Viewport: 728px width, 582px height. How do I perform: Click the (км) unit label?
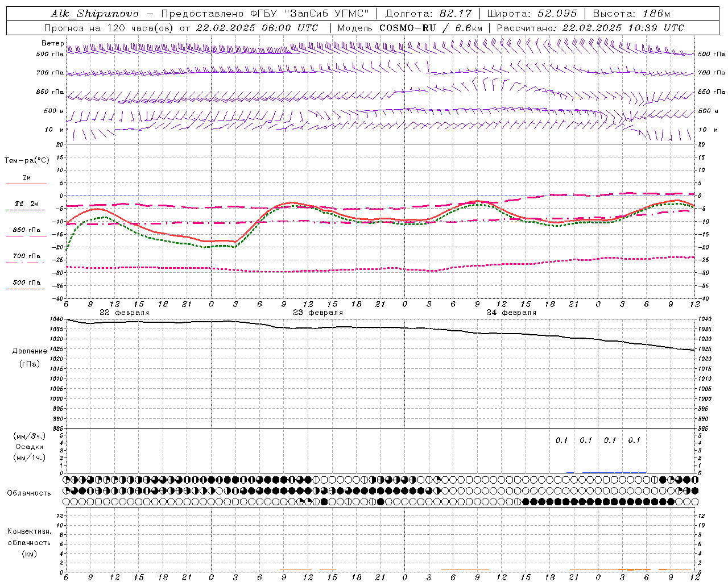(x=29, y=553)
